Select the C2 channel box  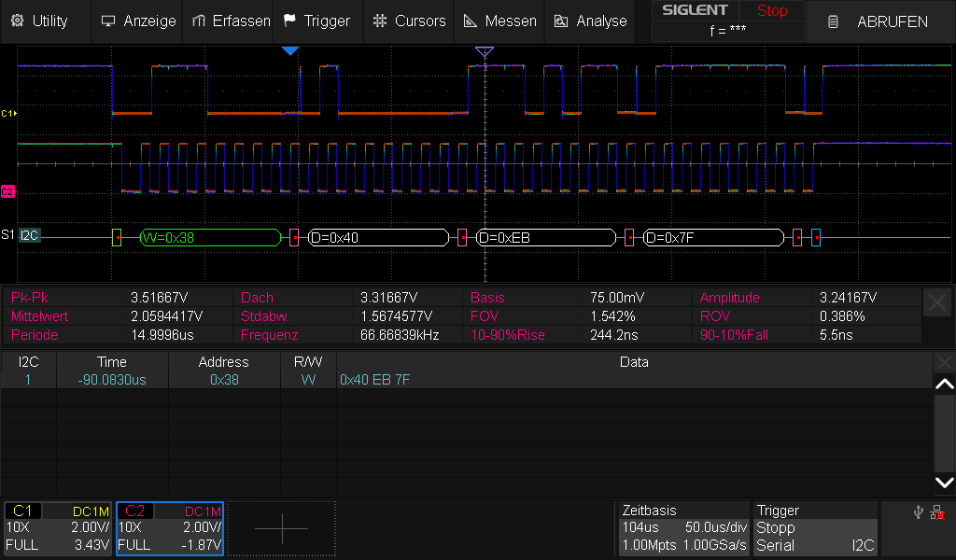coord(170,528)
